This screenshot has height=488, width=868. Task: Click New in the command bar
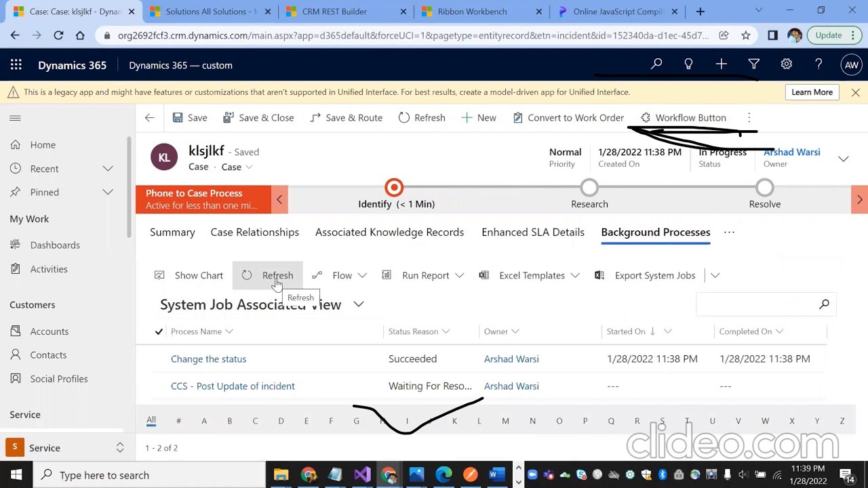tap(479, 118)
